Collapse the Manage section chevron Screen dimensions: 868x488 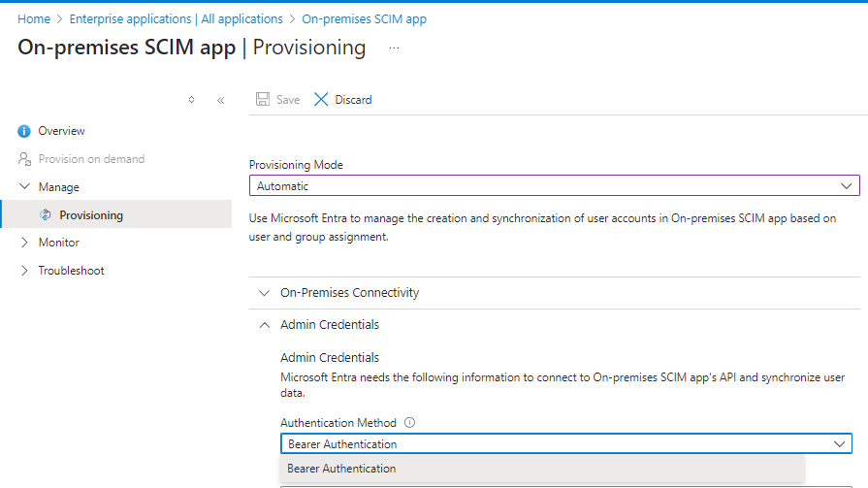pos(24,186)
